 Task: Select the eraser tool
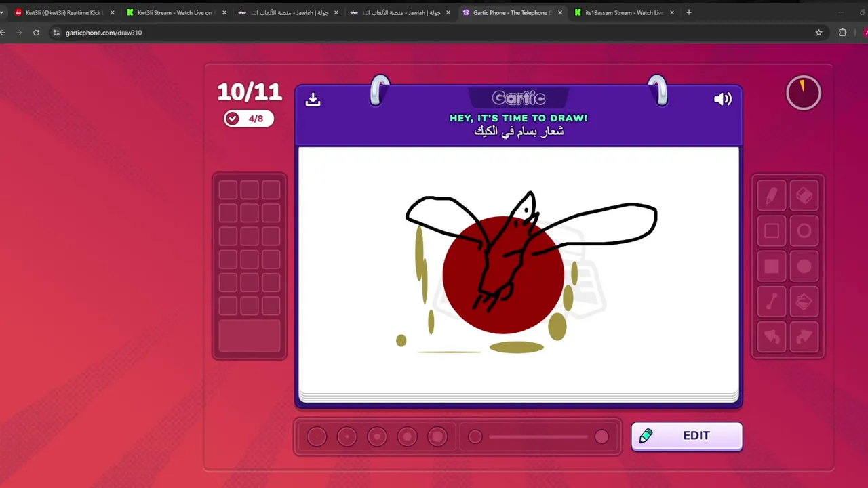click(x=804, y=196)
